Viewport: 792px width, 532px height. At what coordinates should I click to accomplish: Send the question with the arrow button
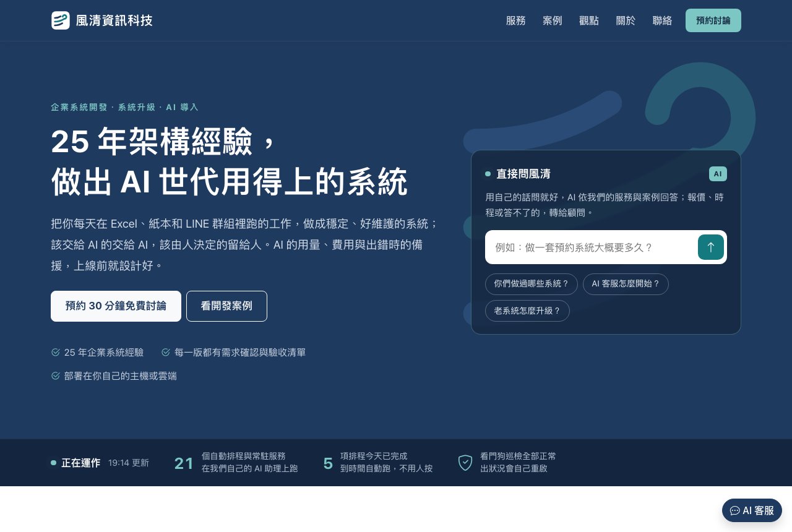pyautogui.click(x=711, y=247)
